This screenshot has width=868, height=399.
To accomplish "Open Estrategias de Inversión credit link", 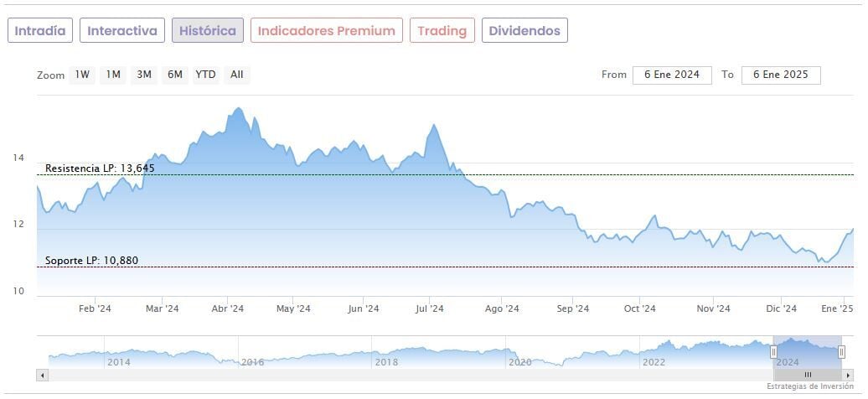I will coord(811,386).
